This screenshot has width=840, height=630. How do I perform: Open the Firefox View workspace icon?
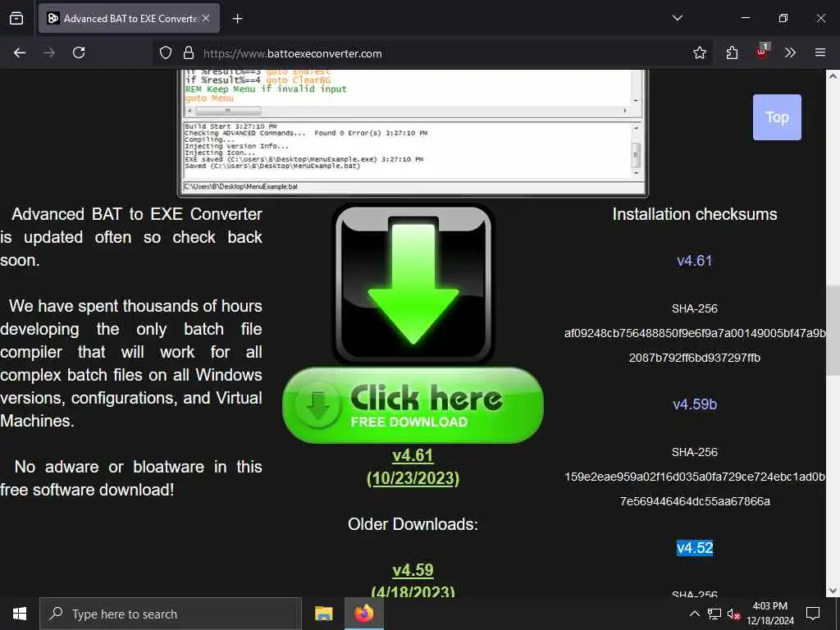pyautogui.click(x=16, y=18)
